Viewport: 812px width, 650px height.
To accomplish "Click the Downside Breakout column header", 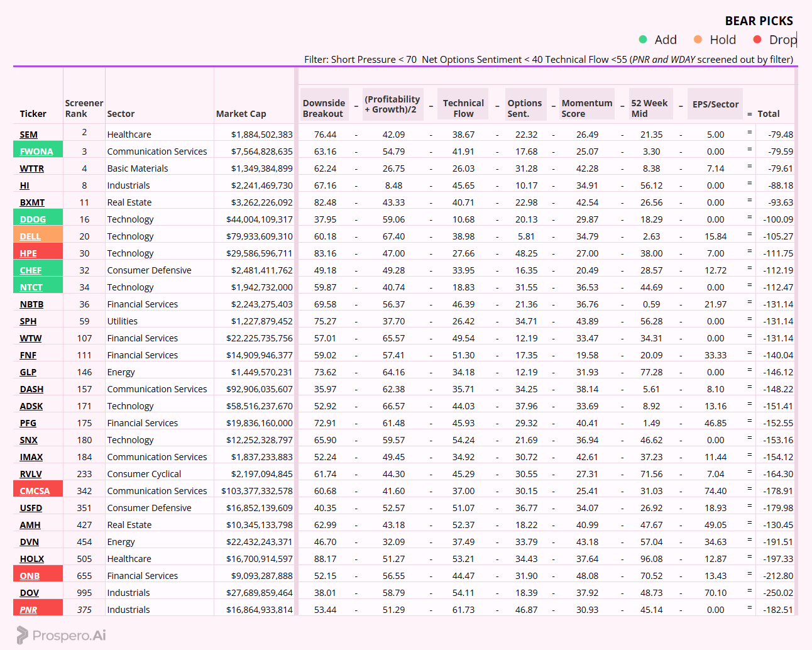I will [x=324, y=108].
